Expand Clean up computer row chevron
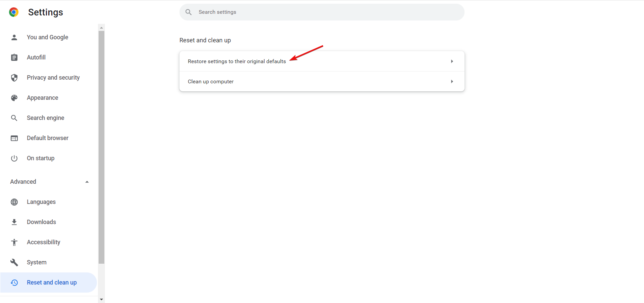 pyautogui.click(x=452, y=81)
